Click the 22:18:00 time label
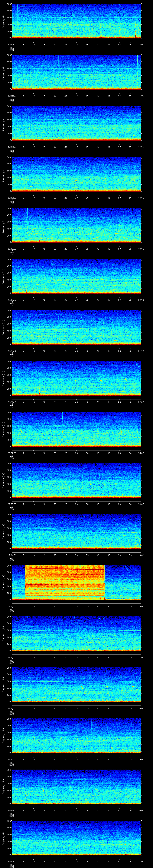 (x=12, y=249)
